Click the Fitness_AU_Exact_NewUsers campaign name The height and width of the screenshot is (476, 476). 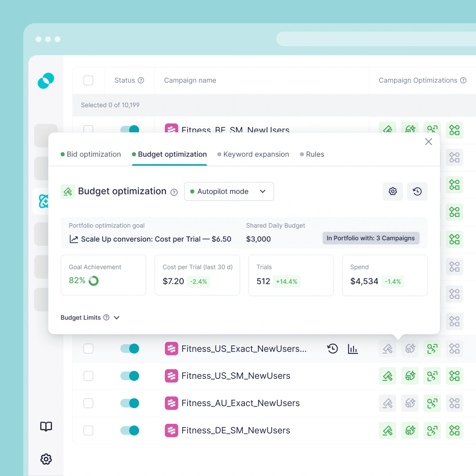tap(241, 403)
